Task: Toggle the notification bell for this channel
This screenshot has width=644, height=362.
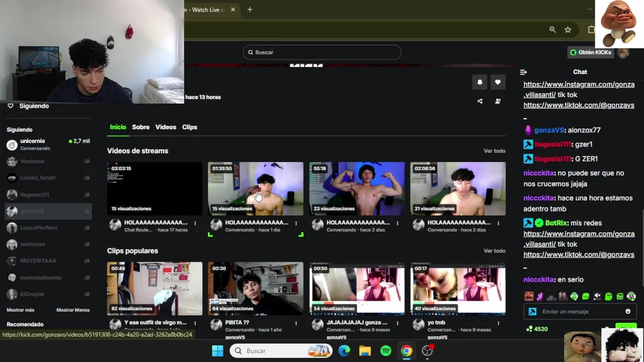Action: (479, 82)
